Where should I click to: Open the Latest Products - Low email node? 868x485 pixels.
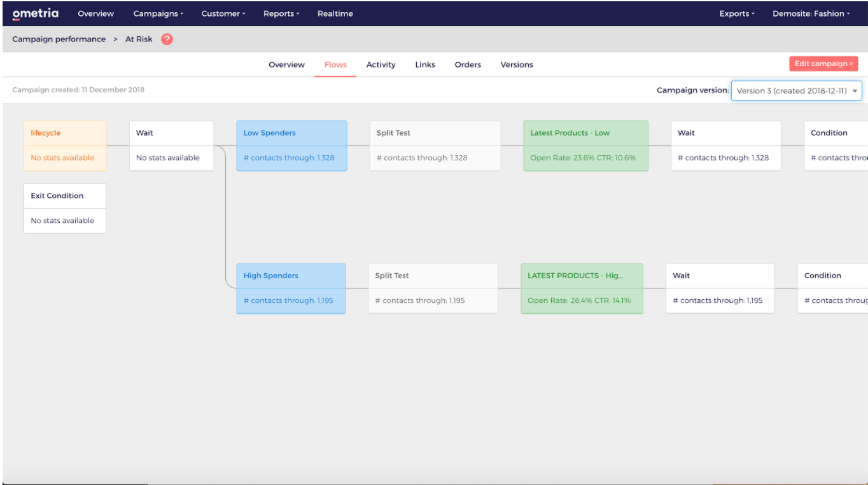tap(585, 146)
